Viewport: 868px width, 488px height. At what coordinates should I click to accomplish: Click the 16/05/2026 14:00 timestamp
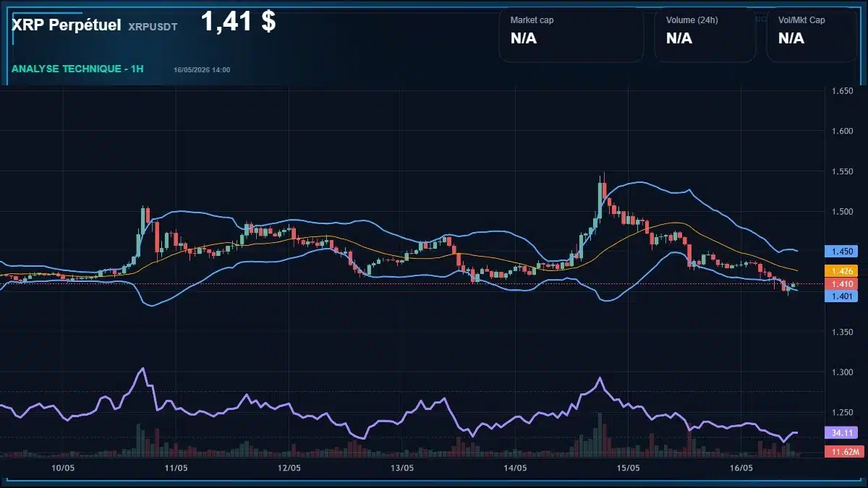click(202, 69)
